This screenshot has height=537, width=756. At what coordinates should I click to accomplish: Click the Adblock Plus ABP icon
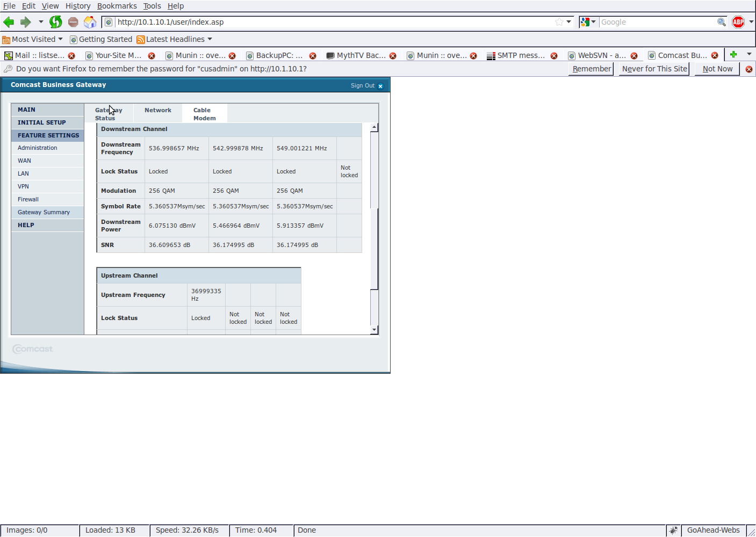[x=738, y=22]
